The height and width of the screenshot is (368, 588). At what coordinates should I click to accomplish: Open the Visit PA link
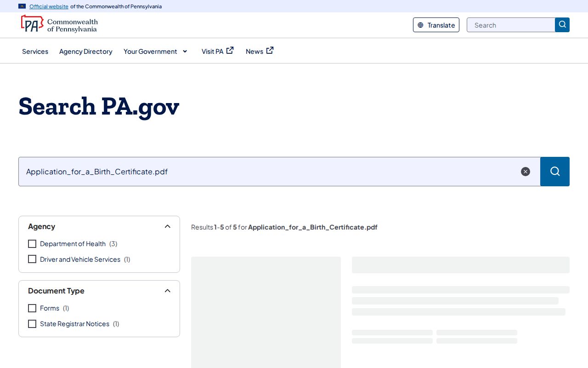(212, 52)
